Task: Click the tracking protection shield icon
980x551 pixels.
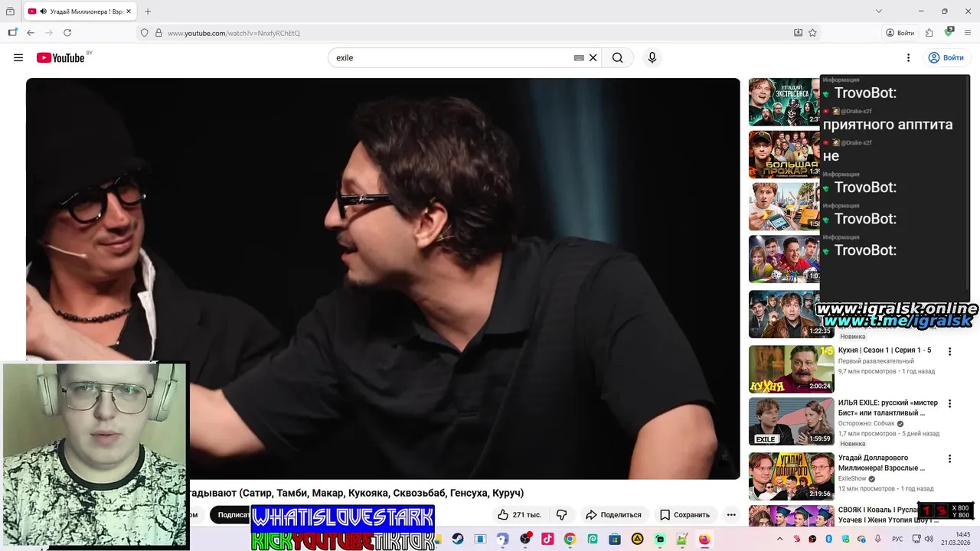Action: pos(144,33)
